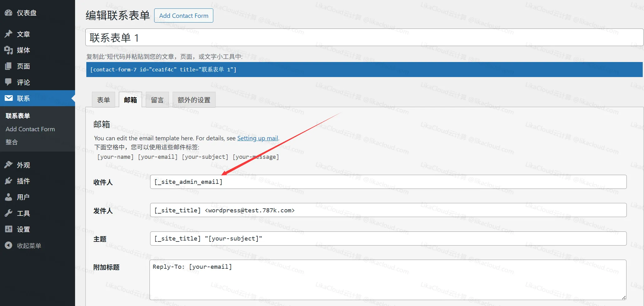
Task: Open the Setting up mail link
Action: click(258, 138)
